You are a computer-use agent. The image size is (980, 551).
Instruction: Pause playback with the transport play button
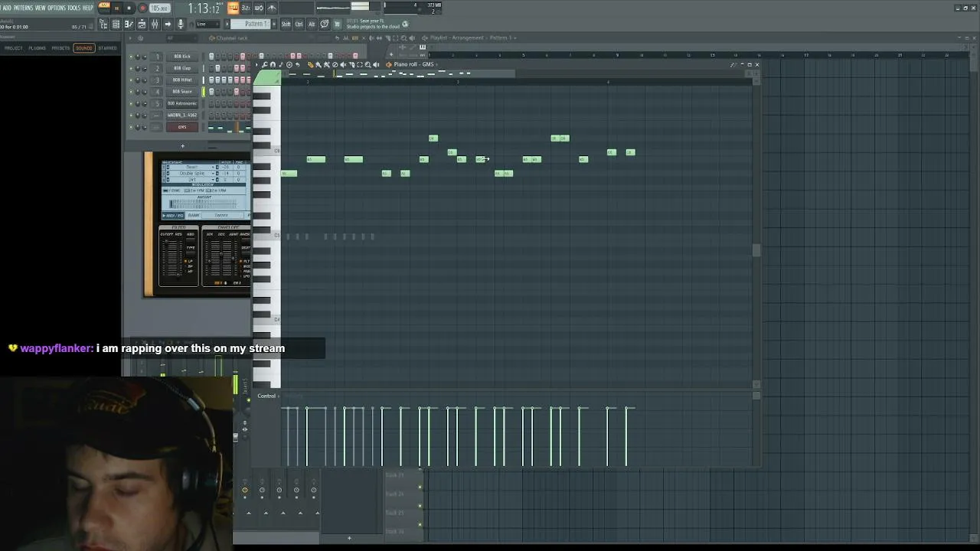click(116, 8)
